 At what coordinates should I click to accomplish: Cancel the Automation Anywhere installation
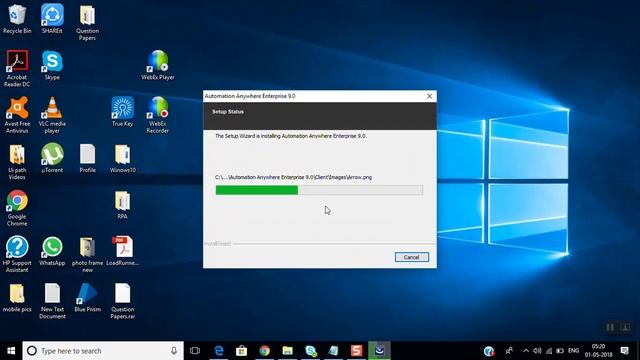point(411,257)
